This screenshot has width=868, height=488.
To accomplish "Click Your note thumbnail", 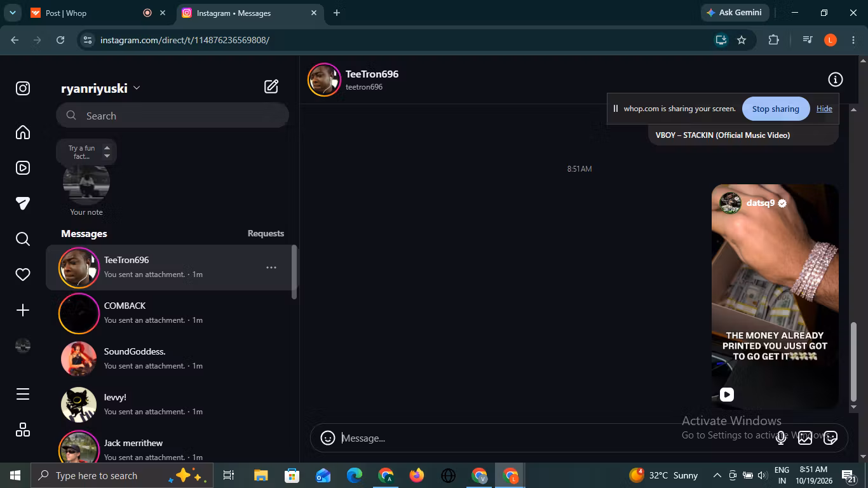I will point(86,182).
